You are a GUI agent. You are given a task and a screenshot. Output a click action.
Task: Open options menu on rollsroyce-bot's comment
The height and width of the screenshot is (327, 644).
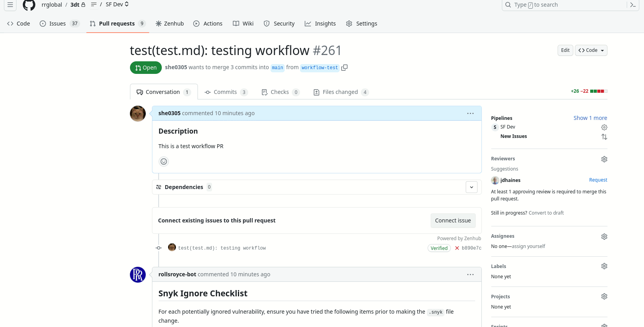point(470,274)
